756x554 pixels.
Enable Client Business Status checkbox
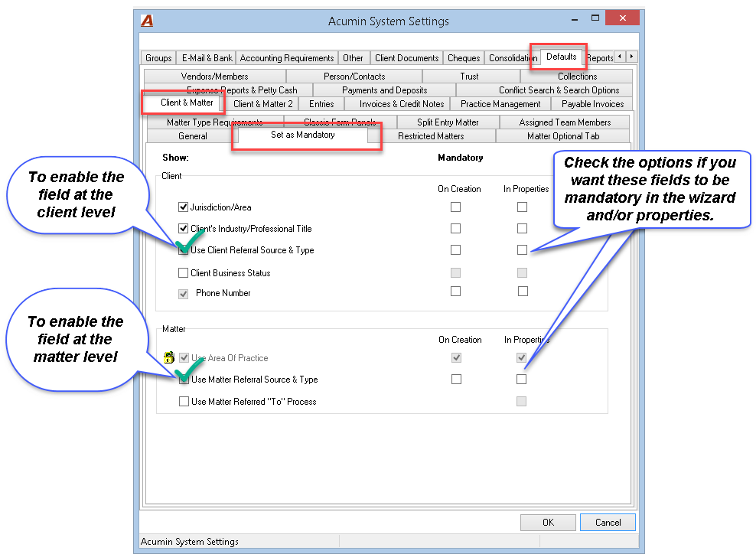(183, 273)
